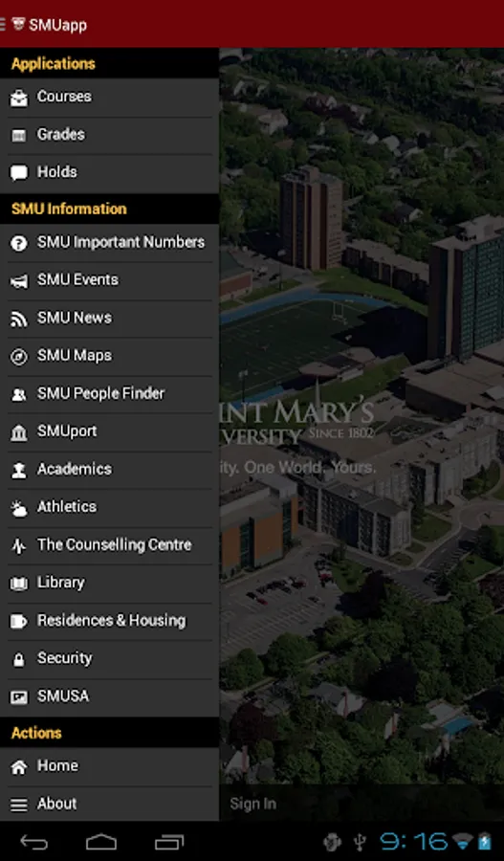The height and width of the screenshot is (861, 504).
Task: Tap the Sign In button
Action: (253, 804)
